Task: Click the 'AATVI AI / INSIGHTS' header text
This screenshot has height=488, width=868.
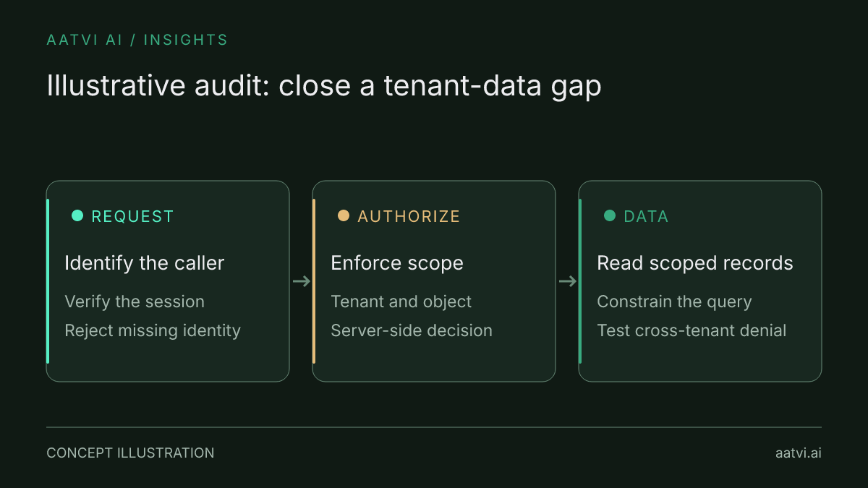Action: point(137,40)
